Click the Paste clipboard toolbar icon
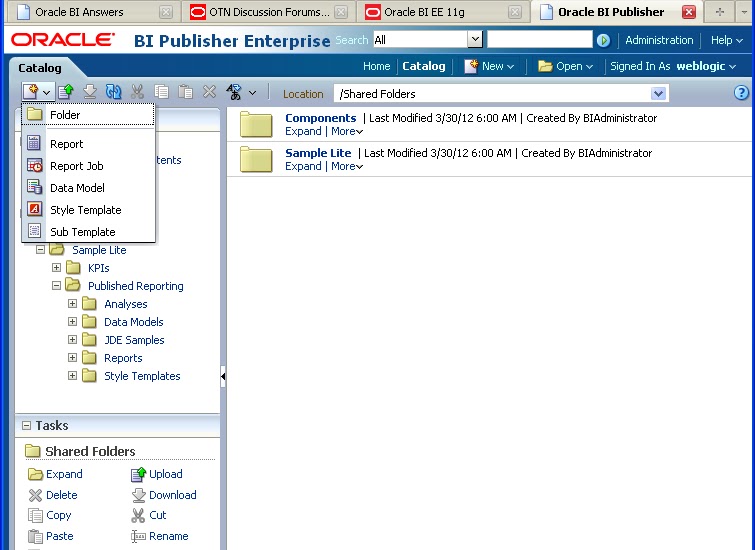Image resolution: width=755 pixels, height=550 pixels. (x=185, y=91)
